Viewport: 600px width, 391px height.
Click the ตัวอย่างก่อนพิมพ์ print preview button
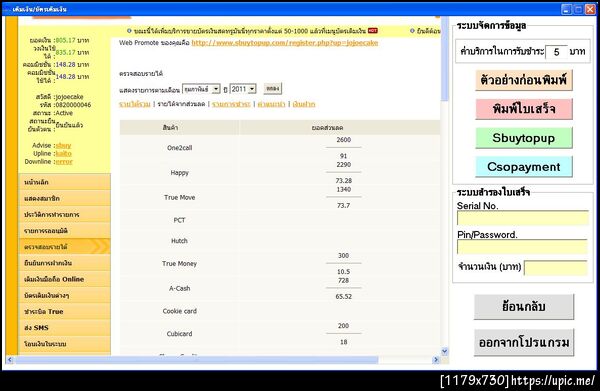[x=524, y=80]
